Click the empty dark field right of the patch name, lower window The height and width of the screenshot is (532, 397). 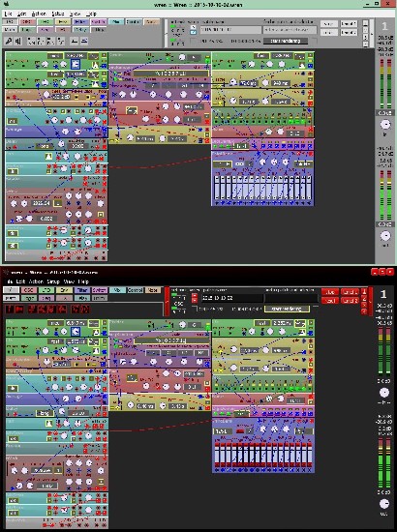click(x=290, y=298)
